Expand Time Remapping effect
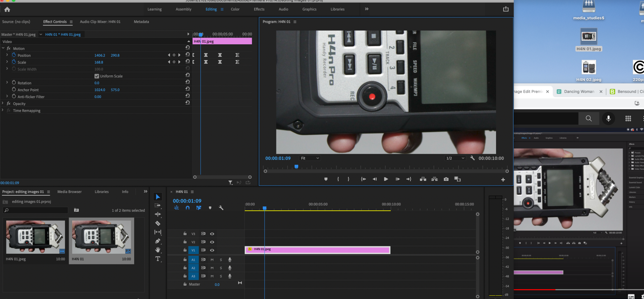This screenshot has width=644, height=299. (3, 110)
